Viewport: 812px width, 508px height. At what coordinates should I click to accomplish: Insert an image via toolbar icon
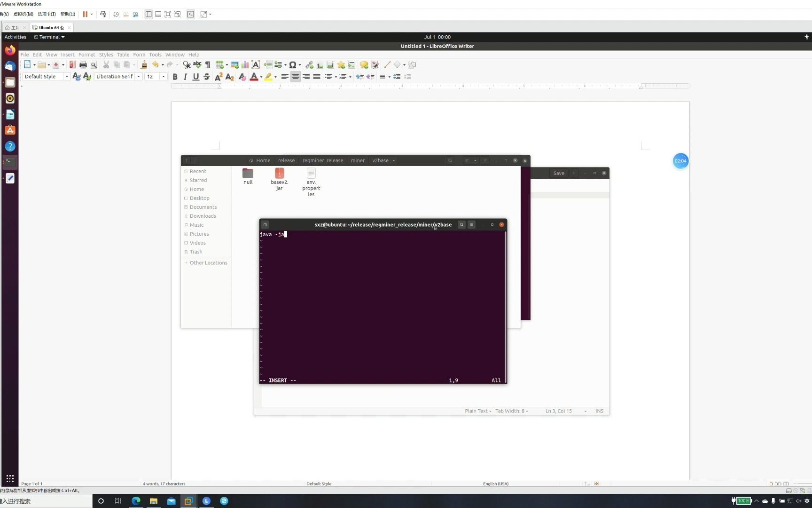pos(234,65)
